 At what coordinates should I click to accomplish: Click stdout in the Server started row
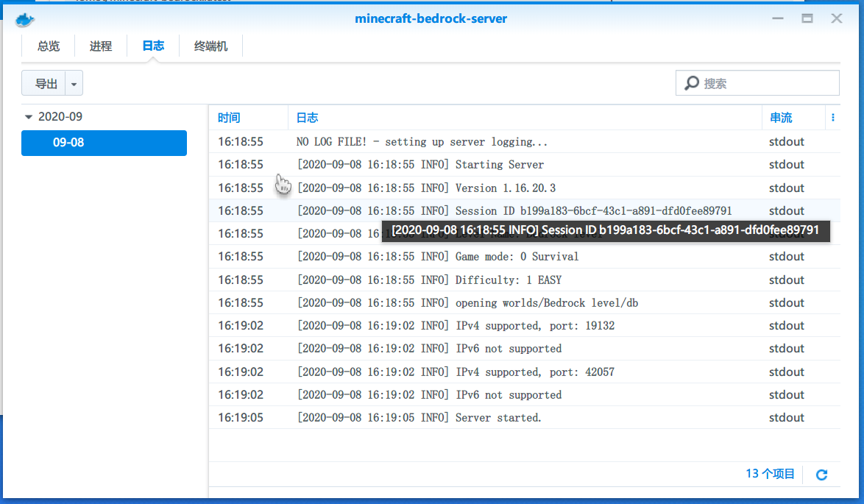[786, 417]
